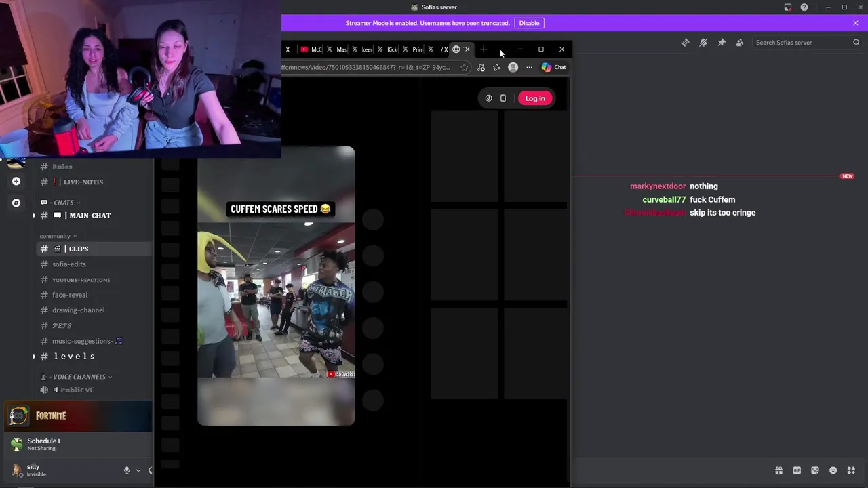The width and height of the screenshot is (868, 488).
Task: Add a server plus icon
Action: coord(16,181)
